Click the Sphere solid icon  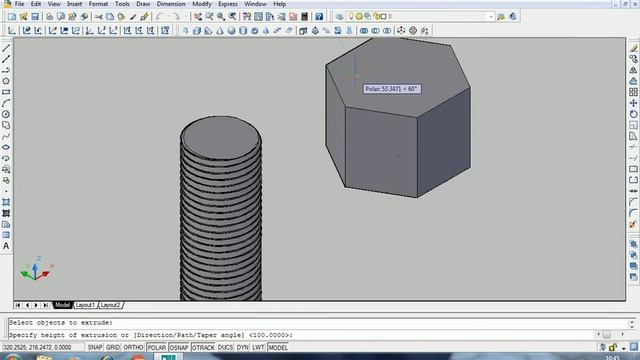tap(231, 31)
